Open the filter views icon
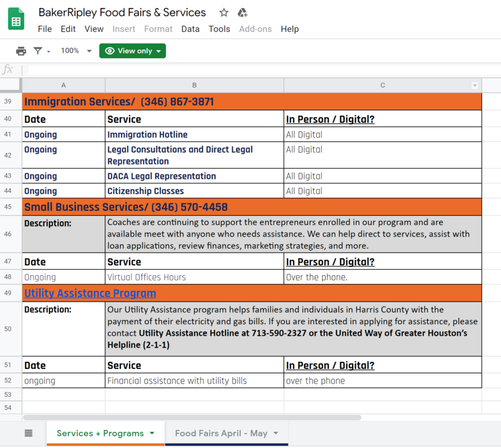 (x=38, y=51)
